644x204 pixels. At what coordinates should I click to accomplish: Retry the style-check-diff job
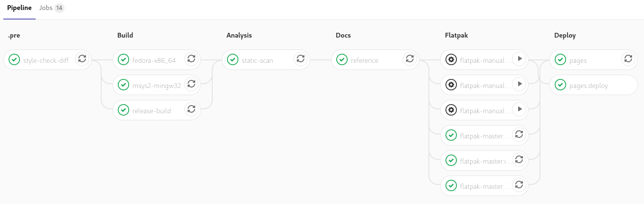coord(82,58)
